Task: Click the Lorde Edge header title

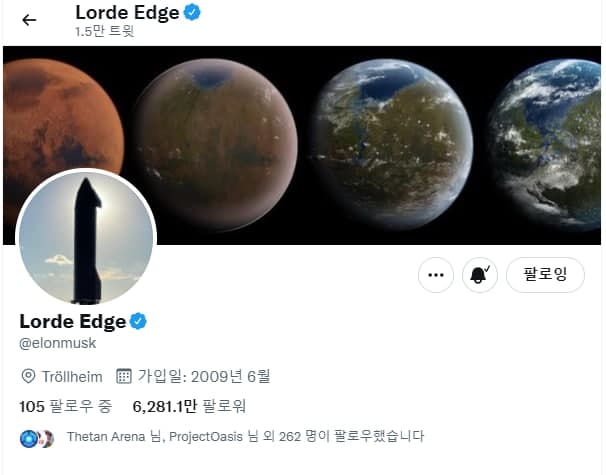Action: click(x=127, y=13)
